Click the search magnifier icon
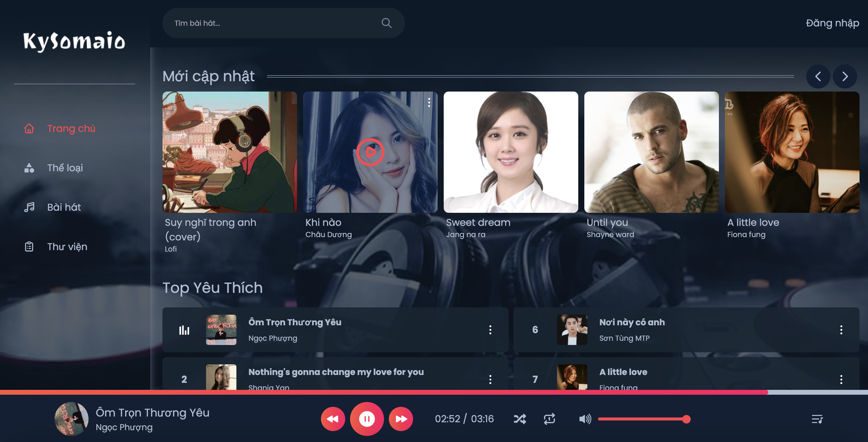The width and height of the screenshot is (868, 442). 386,23
